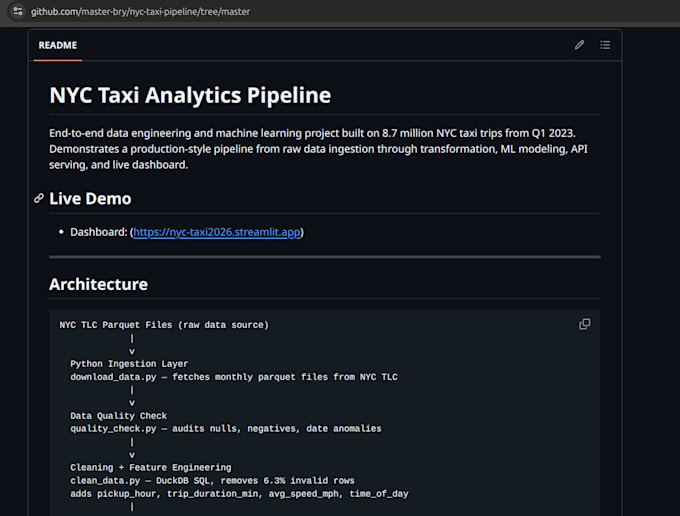Open the nyc-taxi2026.streamlit.app dashboard link
Image resolution: width=680 pixels, height=516 pixels.
(217, 232)
